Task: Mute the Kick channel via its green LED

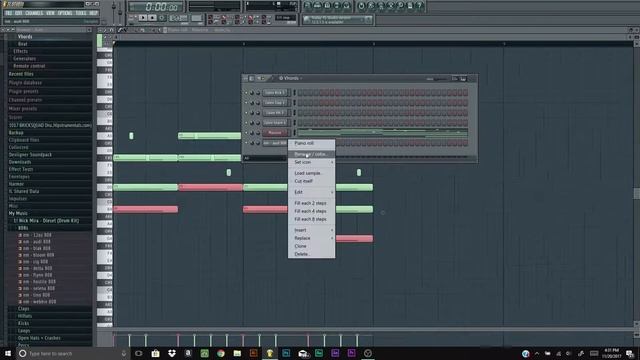Action: pyautogui.click(x=246, y=93)
